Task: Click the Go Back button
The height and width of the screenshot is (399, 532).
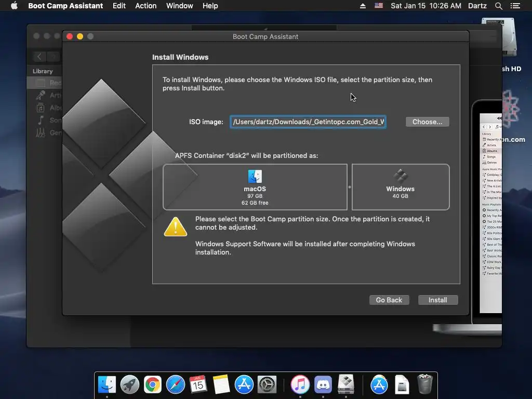Action: tap(389, 300)
